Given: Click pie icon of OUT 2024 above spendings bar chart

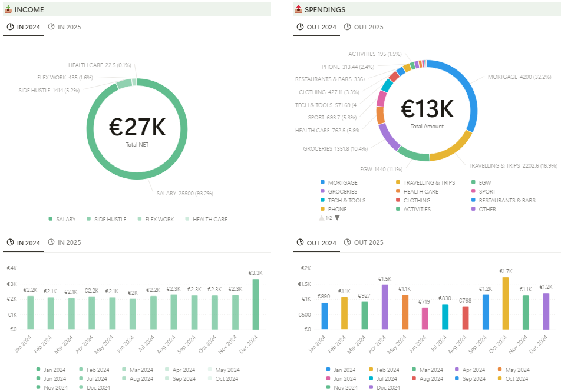Looking at the screenshot, I should 300,242.
